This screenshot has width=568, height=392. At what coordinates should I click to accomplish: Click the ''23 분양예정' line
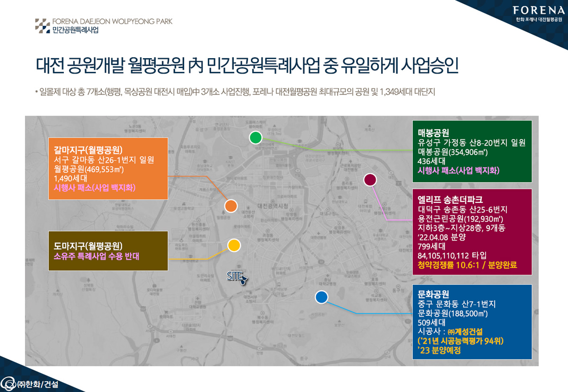coord(439,351)
